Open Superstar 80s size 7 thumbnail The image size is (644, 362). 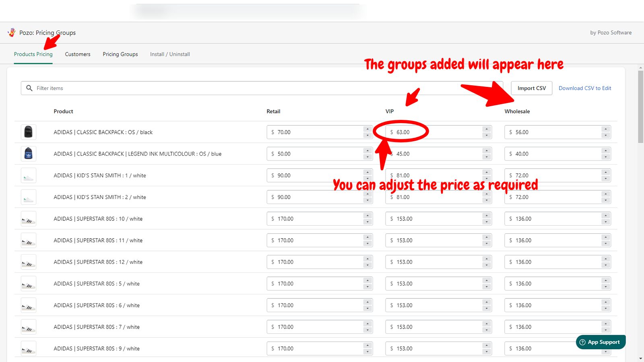coord(29,327)
